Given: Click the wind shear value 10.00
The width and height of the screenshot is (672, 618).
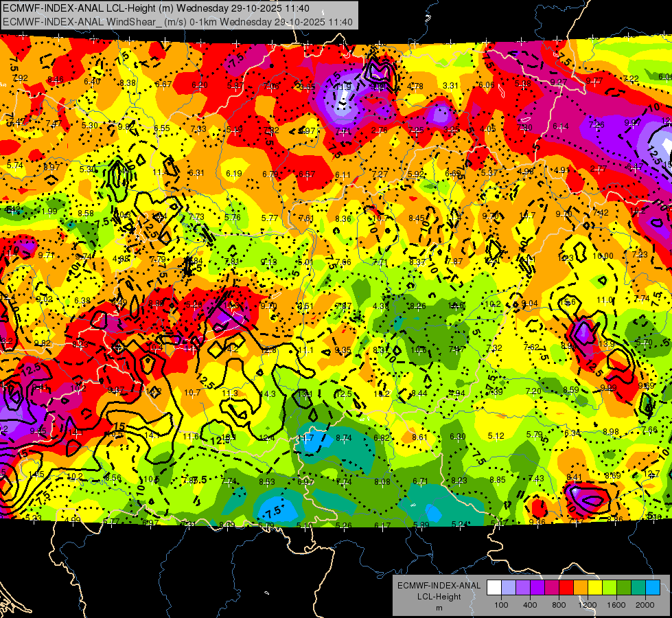Looking at the screenshot, I should coord(603,256).
